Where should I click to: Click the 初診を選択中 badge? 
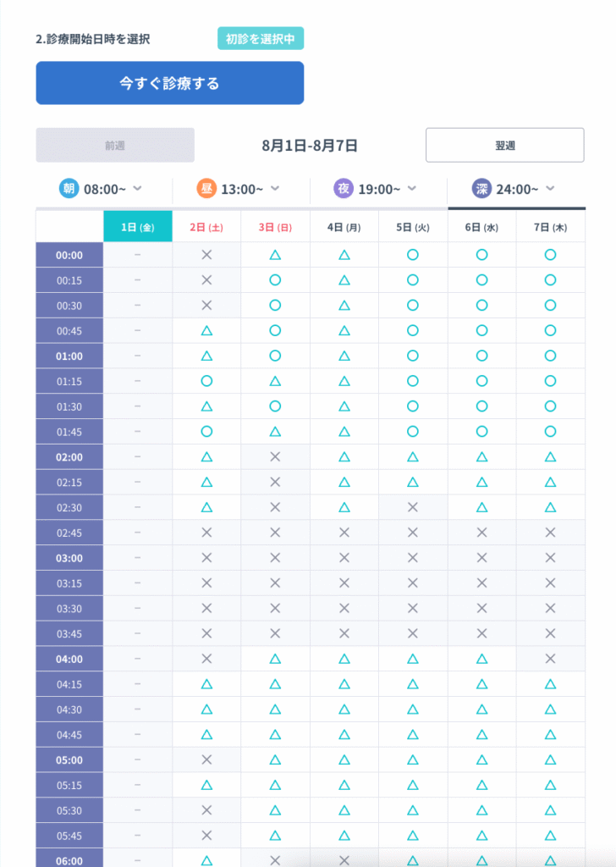coord(261,39)
